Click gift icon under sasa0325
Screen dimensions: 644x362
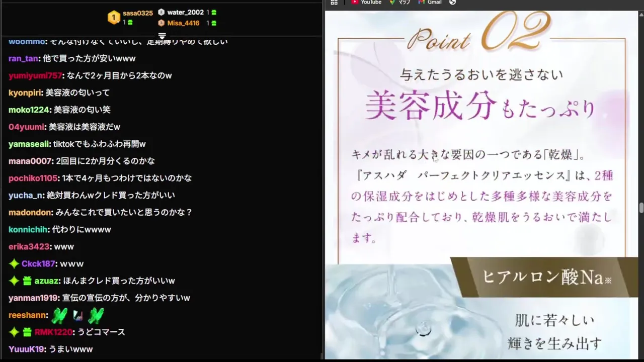(130, 23)
